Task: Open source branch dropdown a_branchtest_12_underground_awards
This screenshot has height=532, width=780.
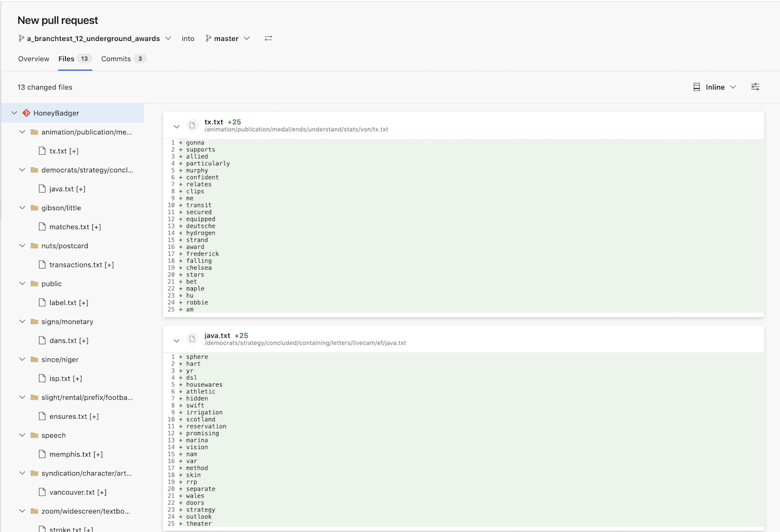Action: click(x=95, y=38)
